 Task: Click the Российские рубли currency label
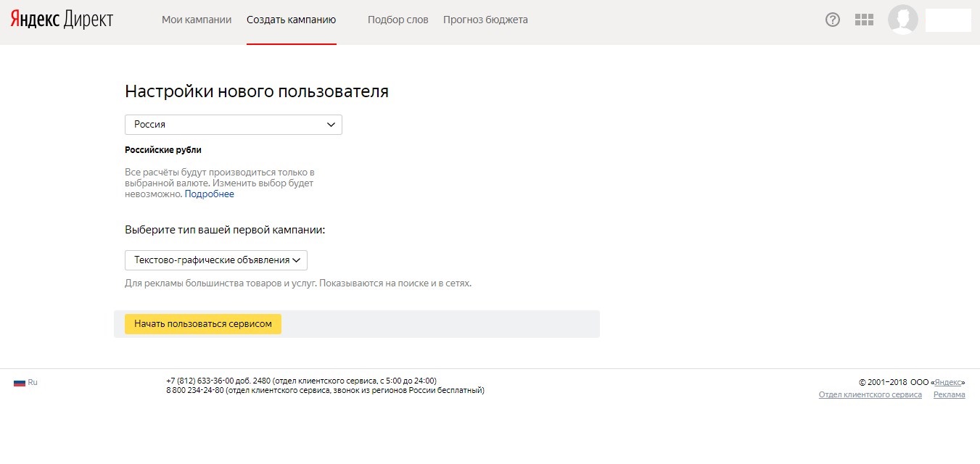[163, 150]
